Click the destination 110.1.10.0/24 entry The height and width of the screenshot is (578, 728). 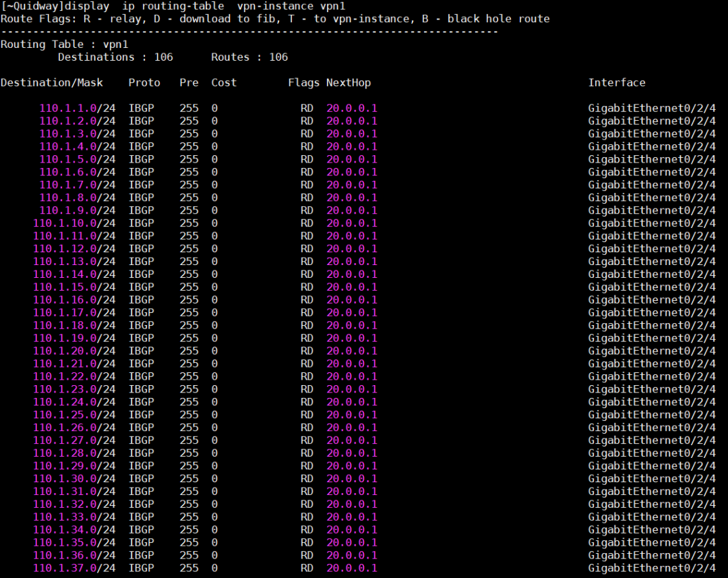[x=74, y=223]
